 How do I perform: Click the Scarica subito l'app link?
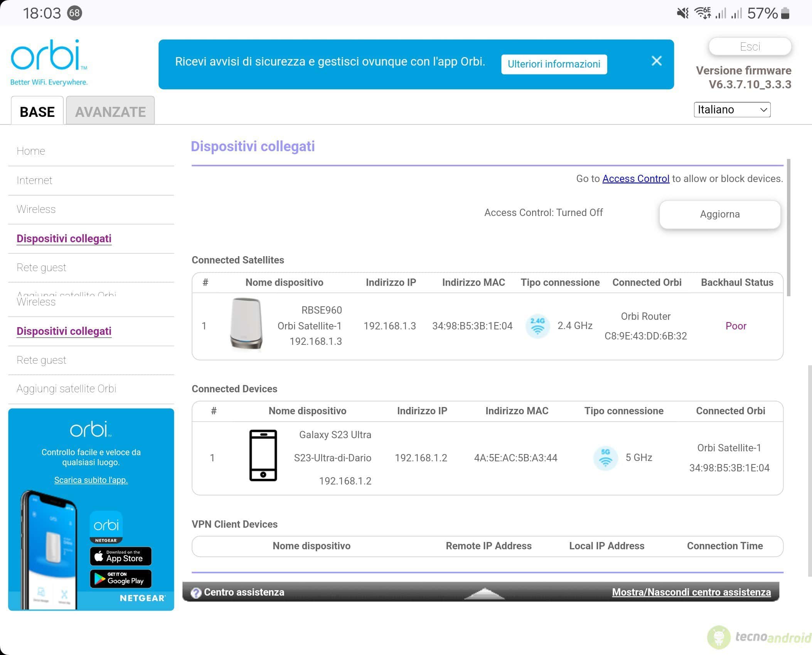pyautogui.click(x=91, y=480)
